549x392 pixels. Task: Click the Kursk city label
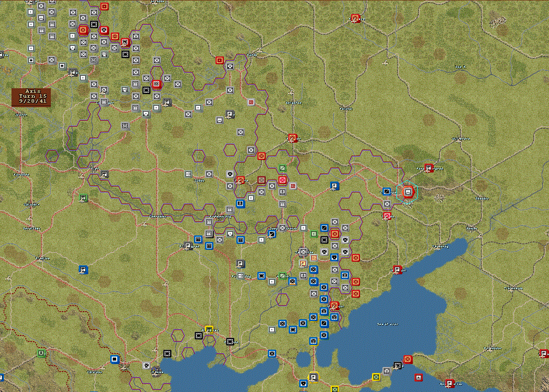point(252,55)
